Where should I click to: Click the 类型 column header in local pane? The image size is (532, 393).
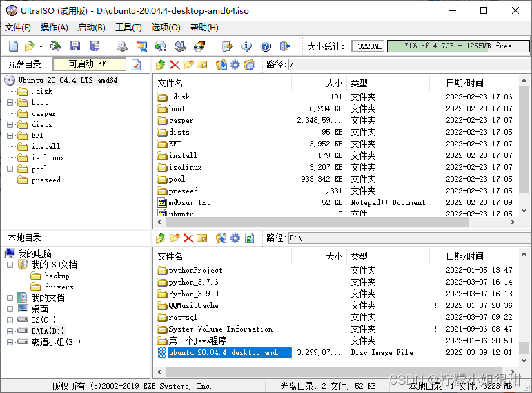coord(388,256)
